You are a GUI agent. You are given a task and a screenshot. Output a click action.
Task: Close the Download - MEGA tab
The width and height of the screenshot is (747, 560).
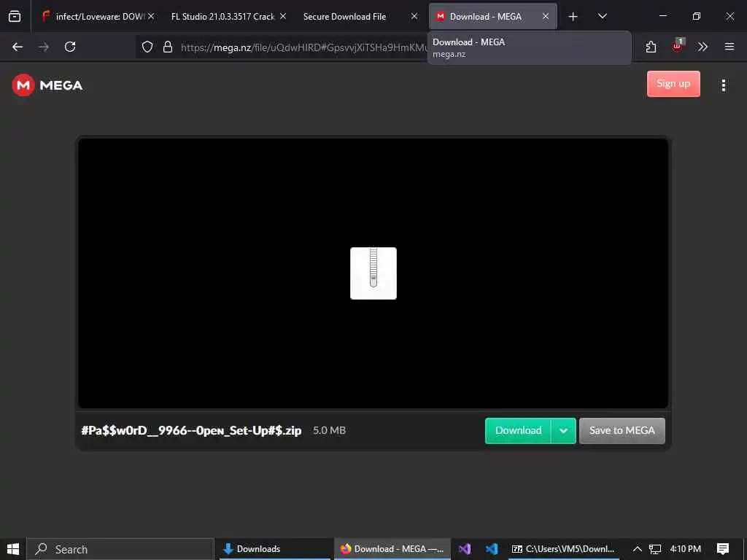tap(546, 16)
